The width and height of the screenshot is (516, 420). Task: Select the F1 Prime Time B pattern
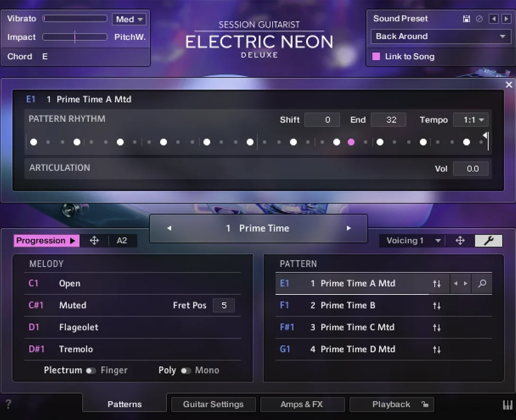384,305
